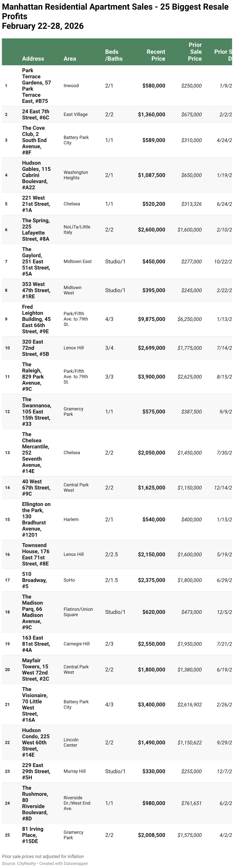Click the Inwood area cell

click(x=71, y=86)
